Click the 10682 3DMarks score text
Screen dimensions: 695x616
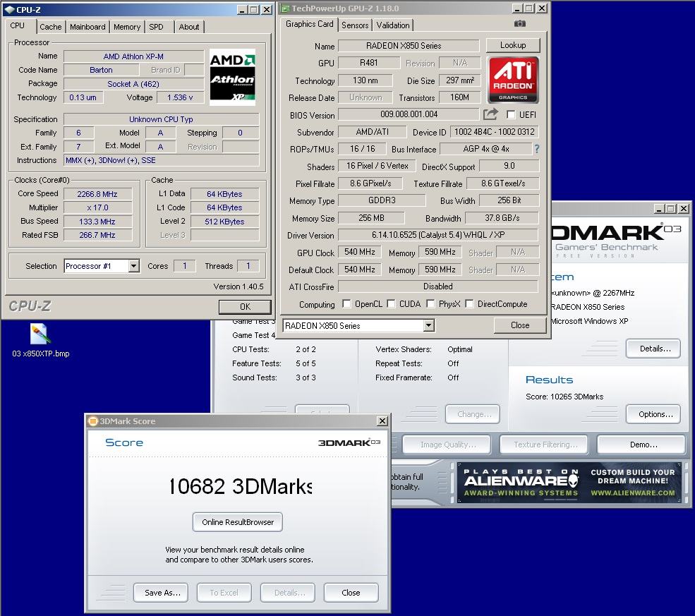pos(240,486)
